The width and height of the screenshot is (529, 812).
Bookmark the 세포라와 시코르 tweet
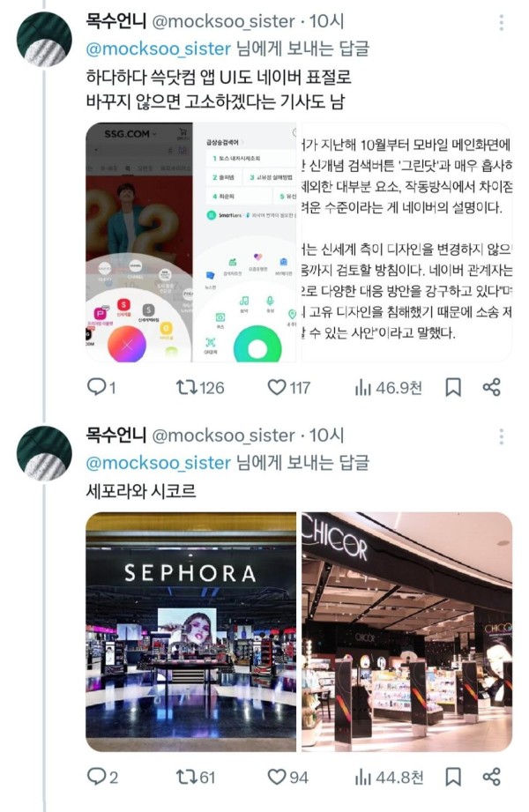453,777
